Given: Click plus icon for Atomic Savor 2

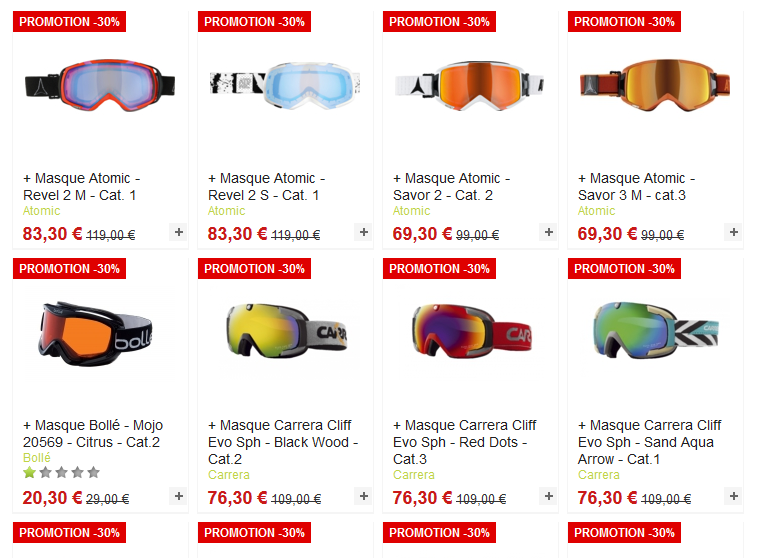Looking at the screenshot, I should point(549,232).
